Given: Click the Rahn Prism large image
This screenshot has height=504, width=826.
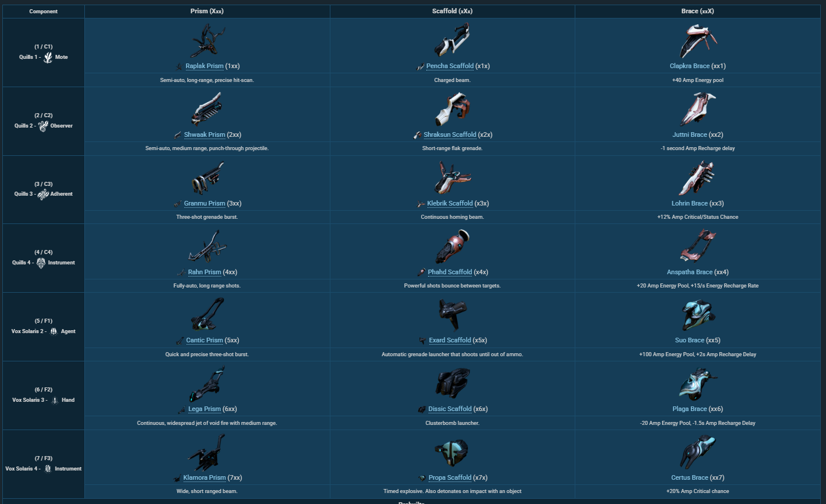Looking at the screenshot, I should tap(207, 247).
